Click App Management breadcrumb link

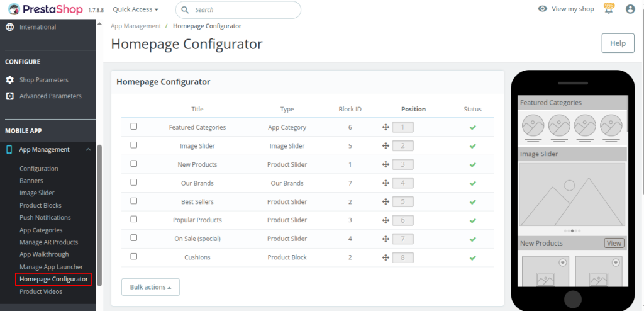point(136,26)
